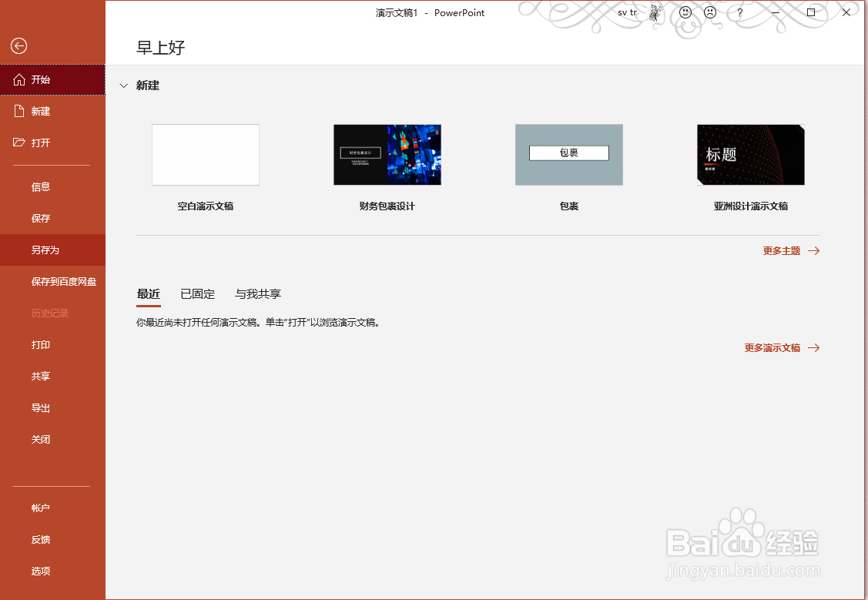Select the 最近 tab

click(x=148, y=293)
